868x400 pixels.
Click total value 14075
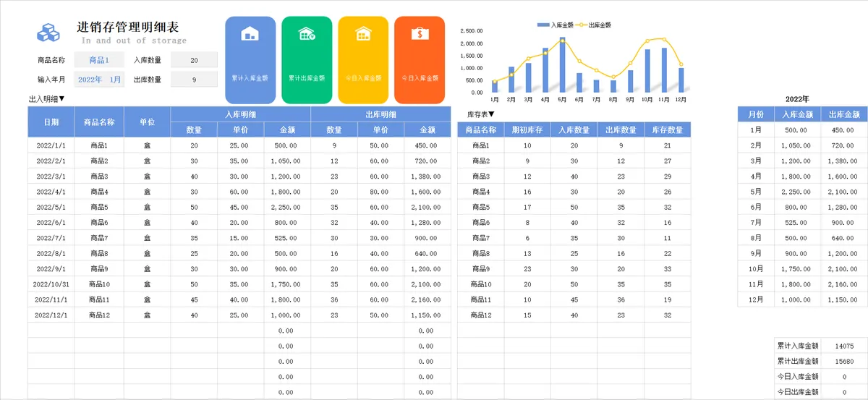coord(843,346)
